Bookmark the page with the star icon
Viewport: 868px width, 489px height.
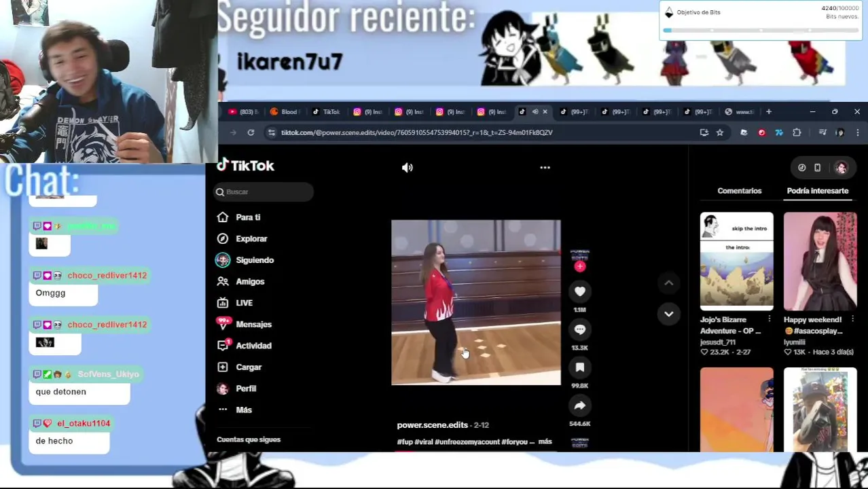click(720, 132)
